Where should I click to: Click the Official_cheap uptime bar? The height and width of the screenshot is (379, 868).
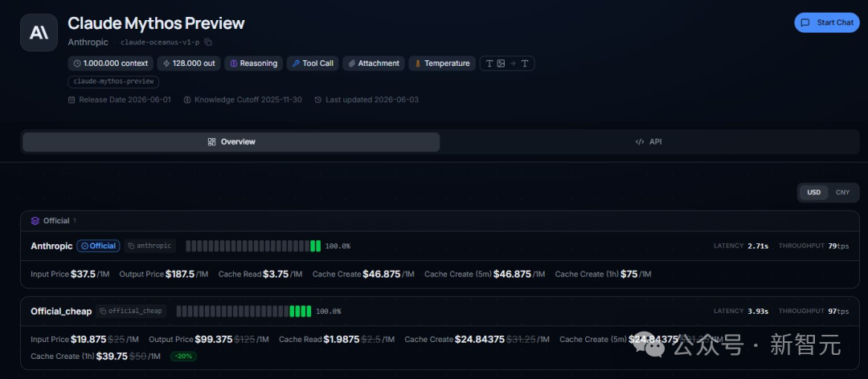(x=244, y=311)
